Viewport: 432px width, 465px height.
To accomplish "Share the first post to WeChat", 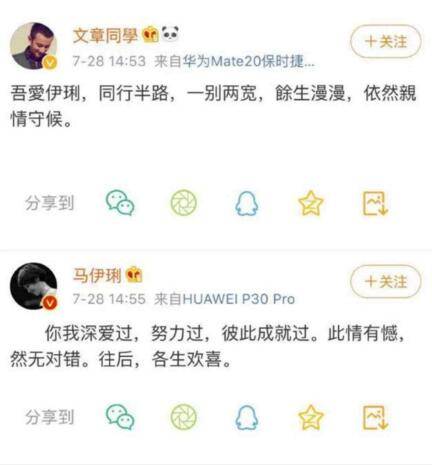I will (x=120, y=202).
